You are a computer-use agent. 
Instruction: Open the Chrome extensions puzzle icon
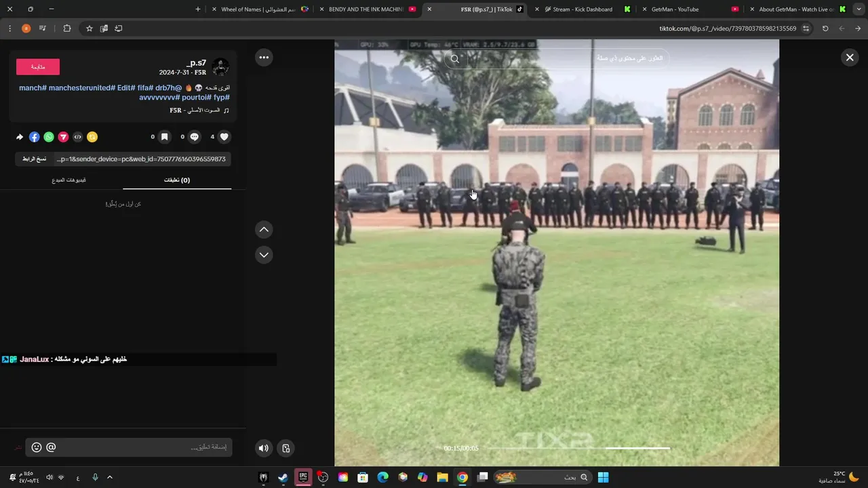click(66, 28)
